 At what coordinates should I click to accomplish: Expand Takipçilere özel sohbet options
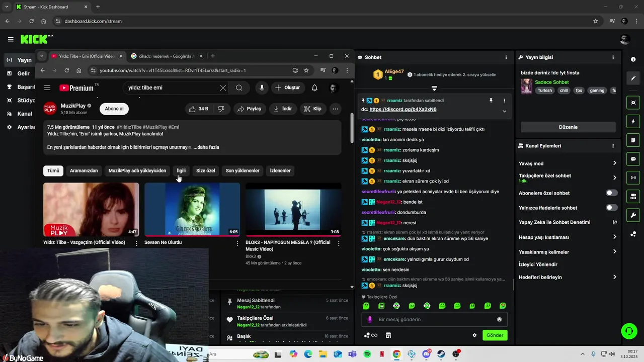[x=614, y=177]
